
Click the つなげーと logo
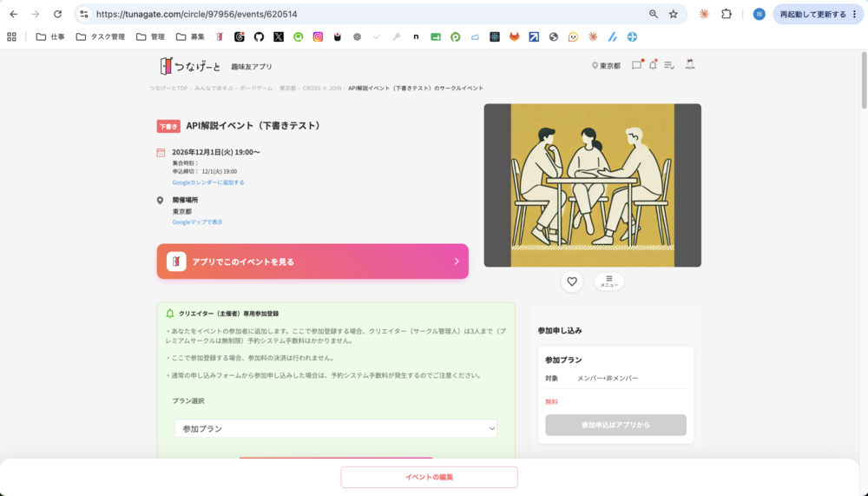click(190, 66)
